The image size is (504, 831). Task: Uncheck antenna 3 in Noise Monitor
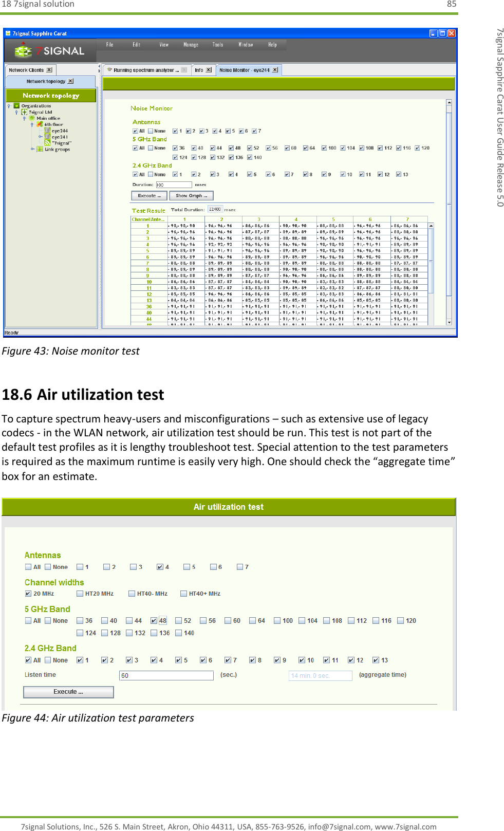tap(202, 131)
